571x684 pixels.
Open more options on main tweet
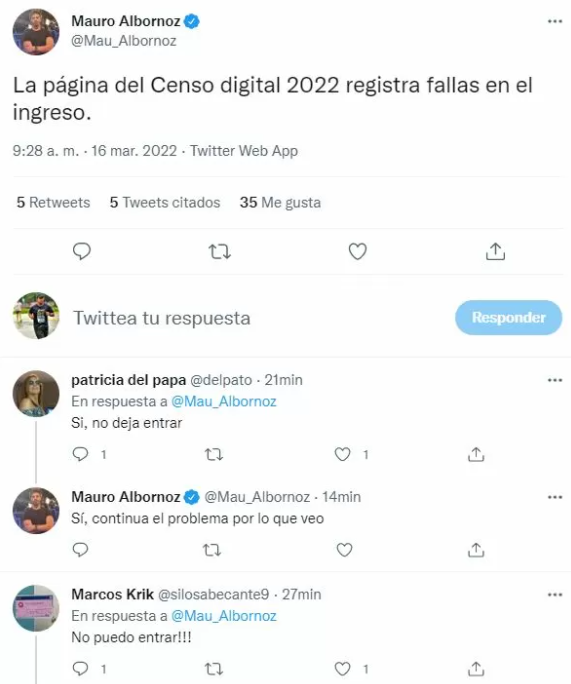[x=554, y=21]
